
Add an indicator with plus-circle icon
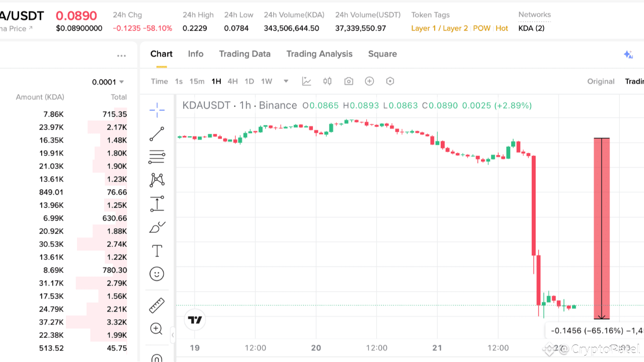tap(369, 81)
